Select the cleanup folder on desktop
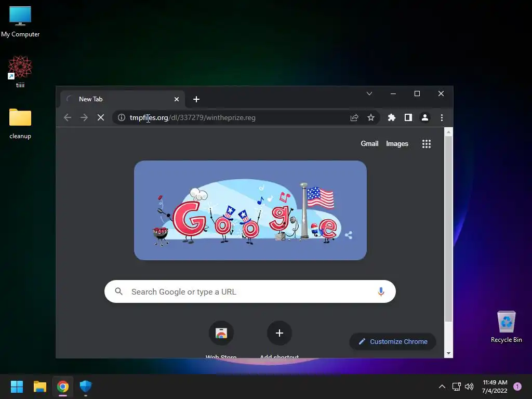Viewport: 532px width, 399px height. pos(20,124)
